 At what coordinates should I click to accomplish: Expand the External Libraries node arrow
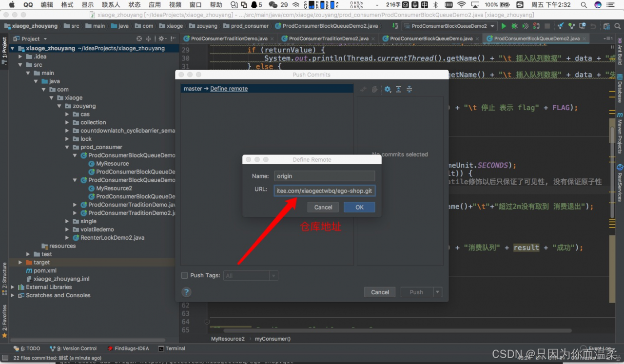tap(13, 287)
